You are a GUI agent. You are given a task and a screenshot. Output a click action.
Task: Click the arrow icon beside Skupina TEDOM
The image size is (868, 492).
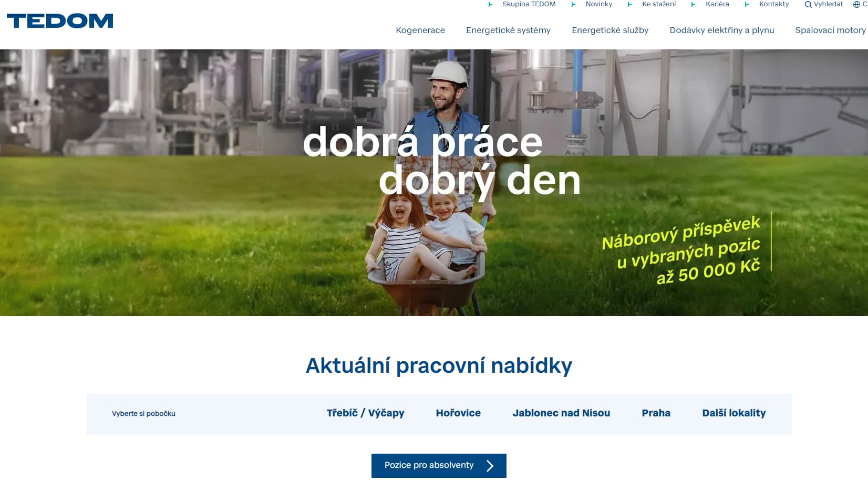(x=491, y=5)
